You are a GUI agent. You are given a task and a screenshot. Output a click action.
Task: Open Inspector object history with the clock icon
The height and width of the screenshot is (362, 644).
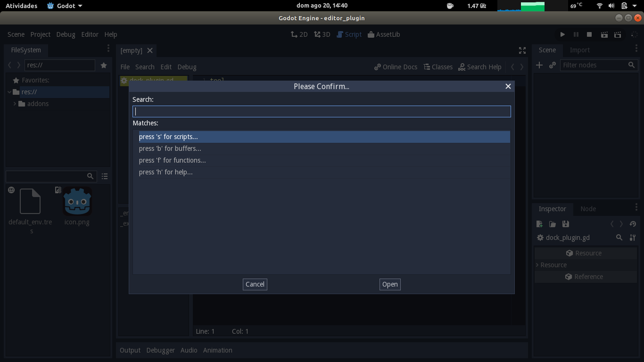(633, 224)
